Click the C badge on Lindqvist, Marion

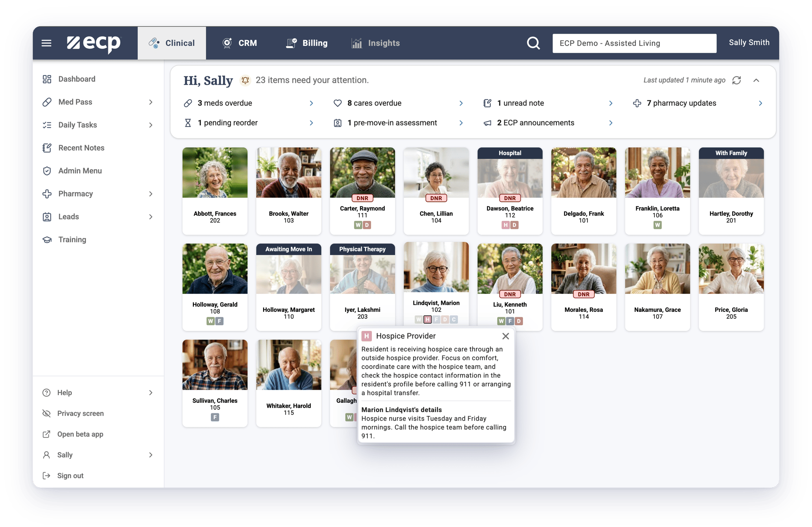pos(454,320)
